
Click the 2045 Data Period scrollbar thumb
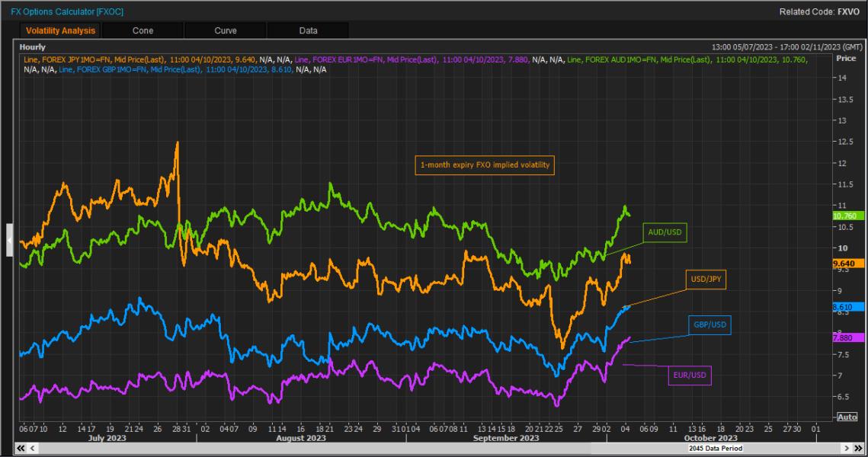(716, 448)
